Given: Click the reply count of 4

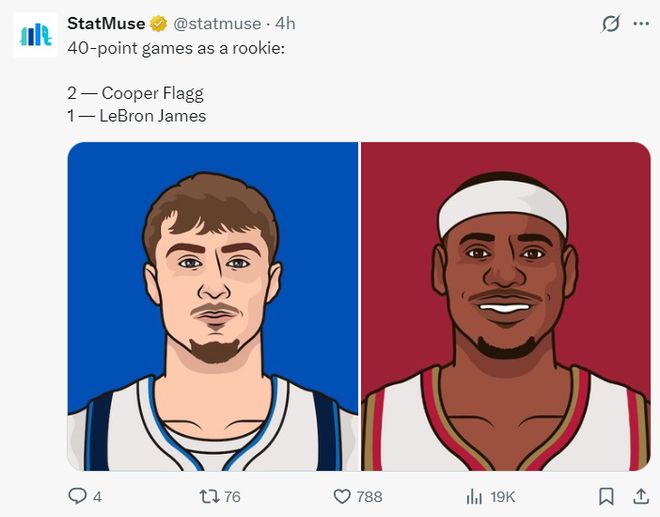Looking at the screenshot, I should coord(97,496).
